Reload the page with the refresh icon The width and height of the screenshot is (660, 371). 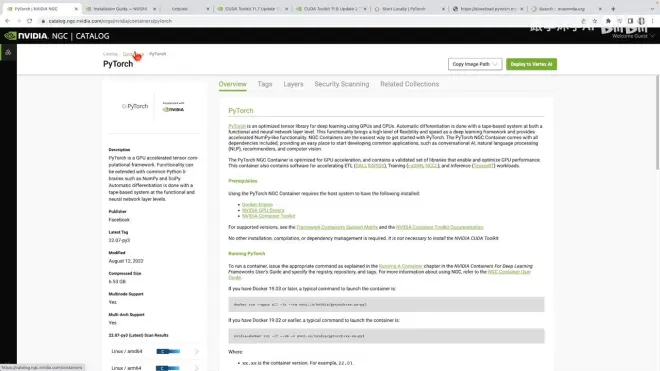29,21
